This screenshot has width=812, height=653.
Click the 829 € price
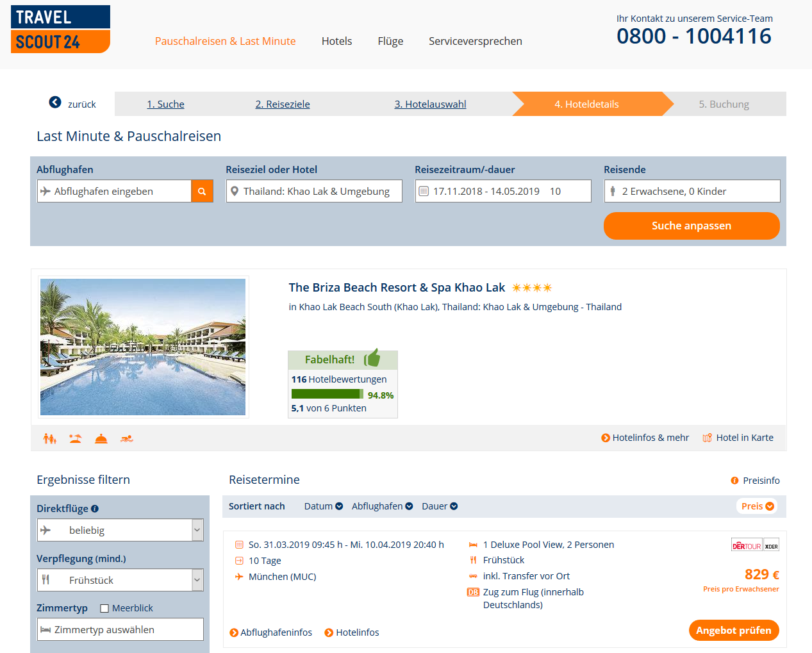tap(761, 574)
